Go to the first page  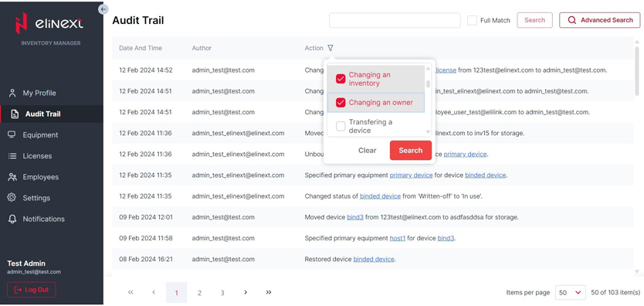130,292
